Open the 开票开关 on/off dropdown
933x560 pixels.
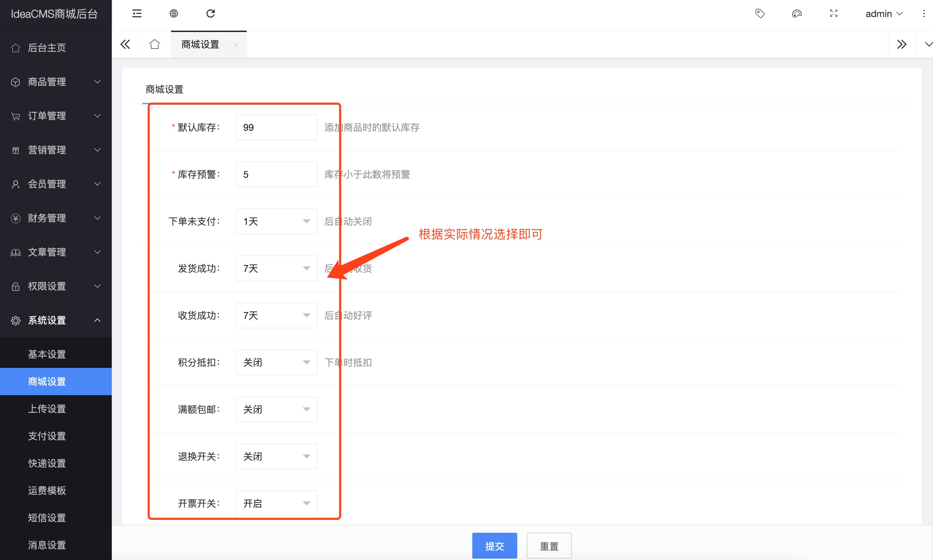click(x=276, y=503)
